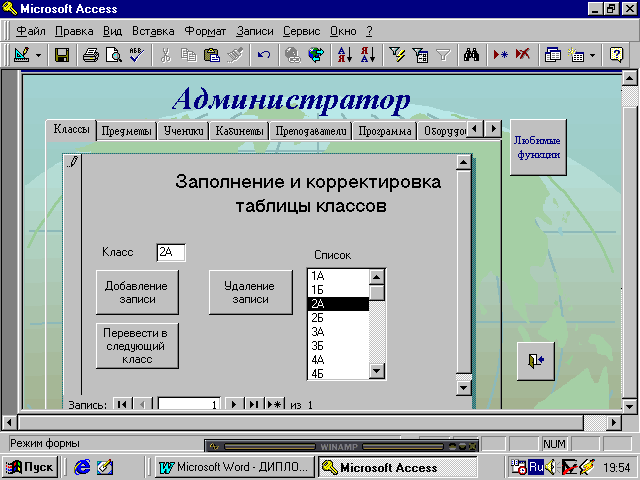This screenshot has width=640, height=480.
Task: Click the Удаление записи button
Action: 251,292
